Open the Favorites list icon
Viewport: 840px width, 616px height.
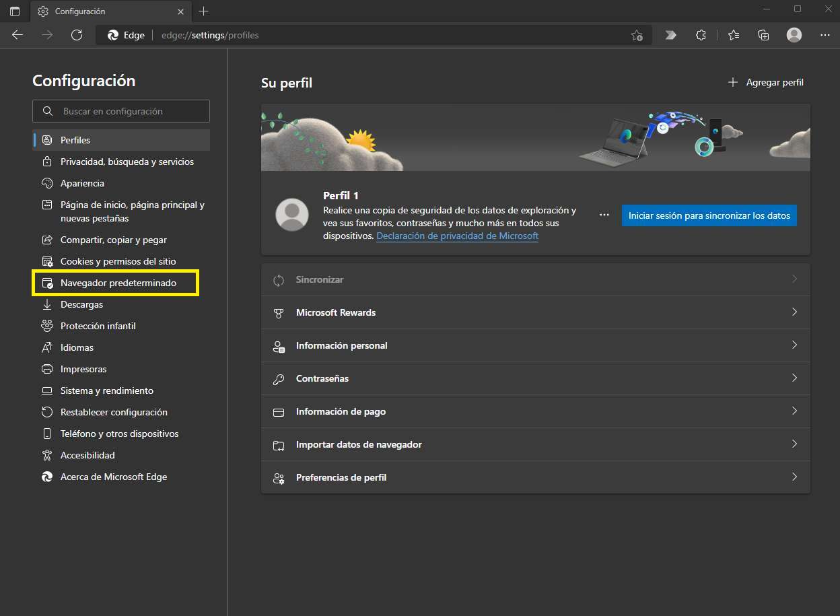(x=734, y=35)
